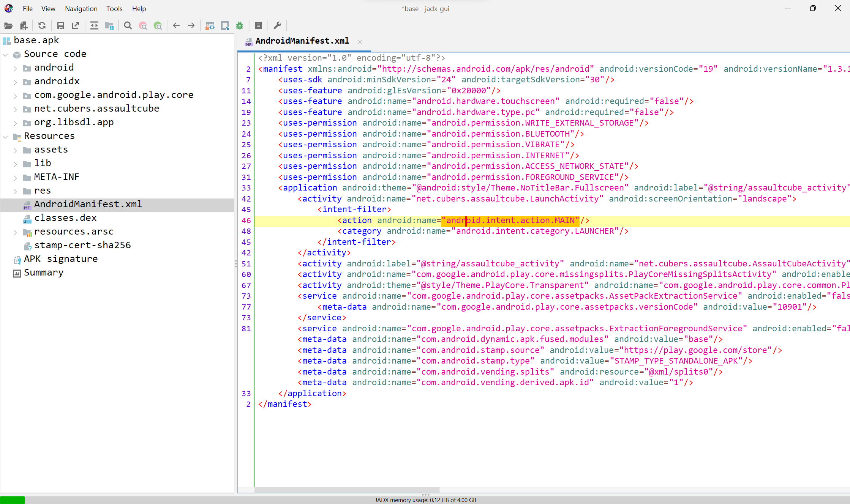Click net.cubers.assaultcube package label
This screenshot has width=850, height=504.
[x=96, y=109]
